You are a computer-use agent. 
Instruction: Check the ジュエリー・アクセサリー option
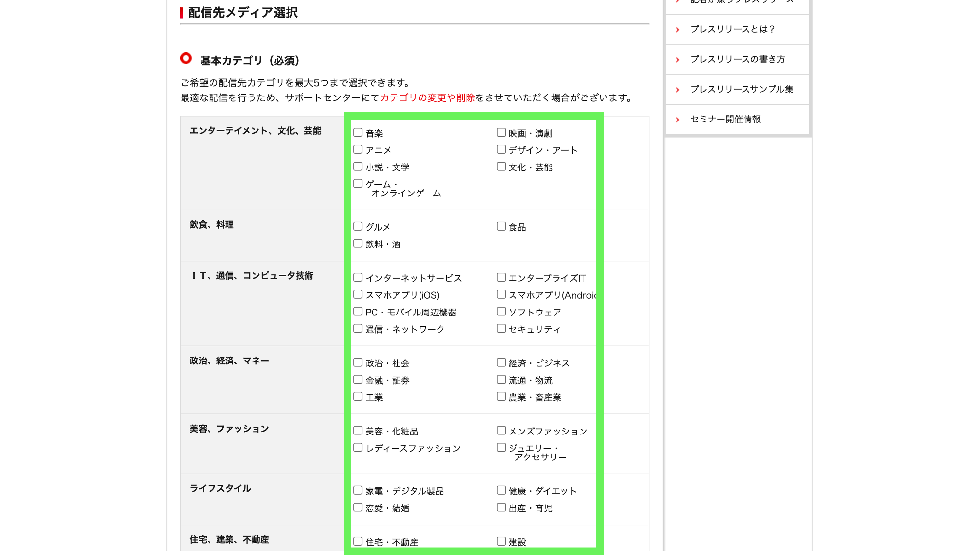click(x=501, y=448)
